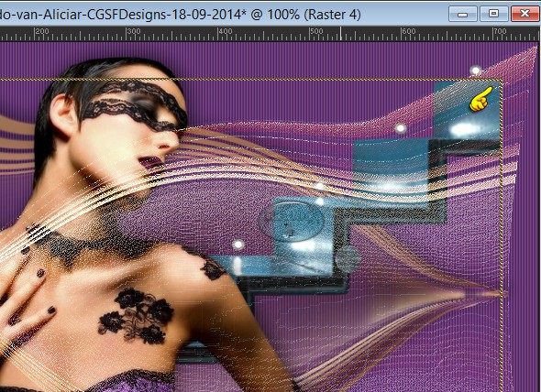Click the selection marquee's top-right corner

[501, 81]
